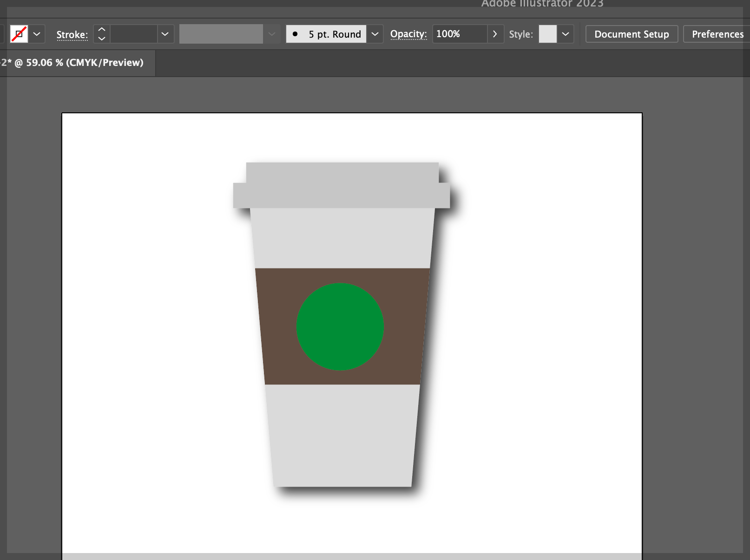Increase stroke weight with up stepper arrow
This screenshot has height=560, width=750.
(102, 29)
